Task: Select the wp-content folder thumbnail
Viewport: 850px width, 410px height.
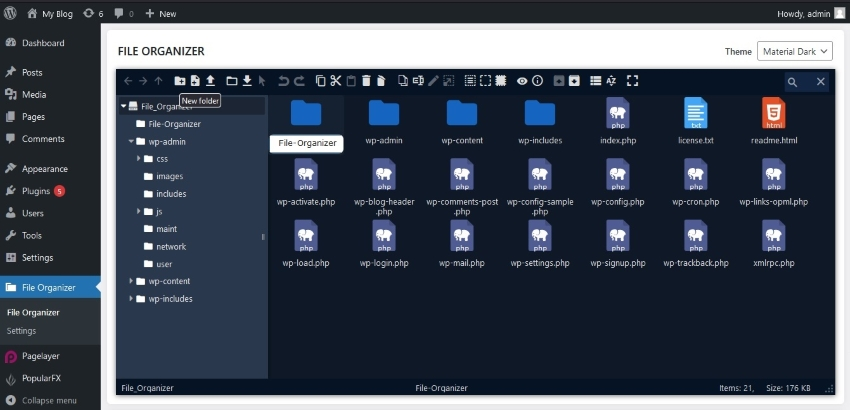Action: 462,113
